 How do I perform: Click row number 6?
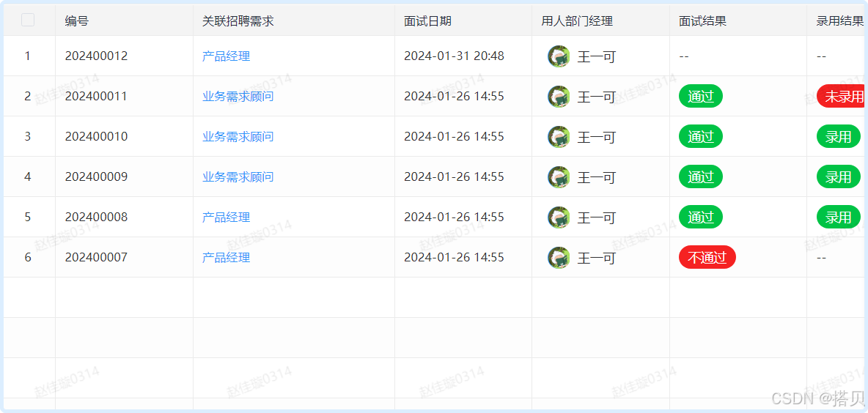[x=28, y=258]
